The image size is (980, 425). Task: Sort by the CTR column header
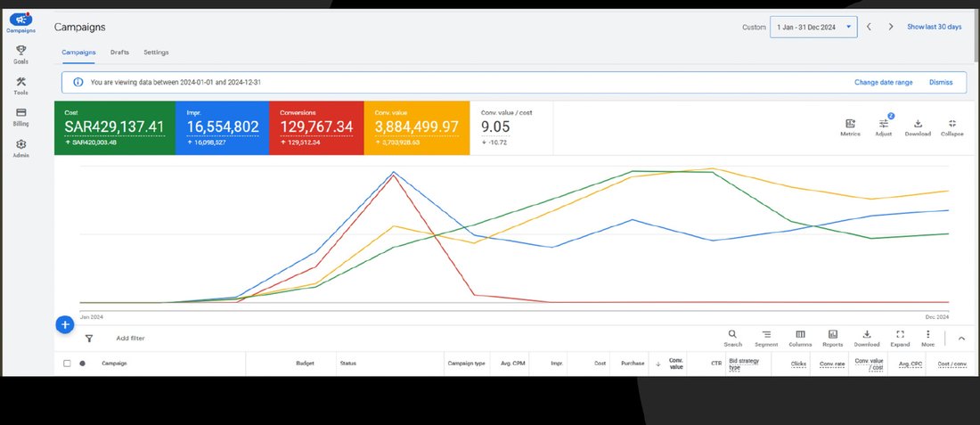pos(716,364)
